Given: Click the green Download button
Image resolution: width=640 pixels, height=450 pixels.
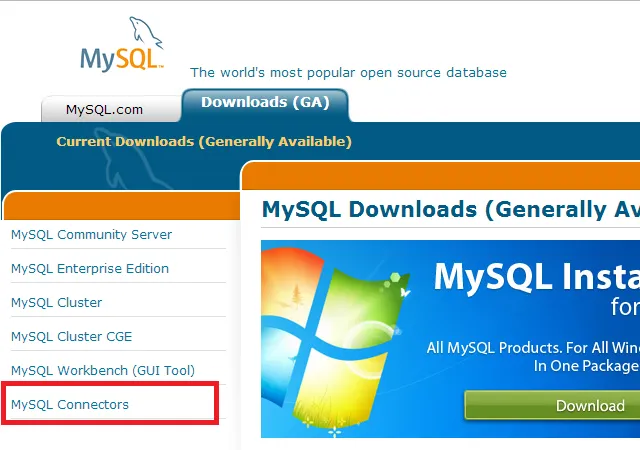Looking at the screenshot, I should [x=552, y=405].
